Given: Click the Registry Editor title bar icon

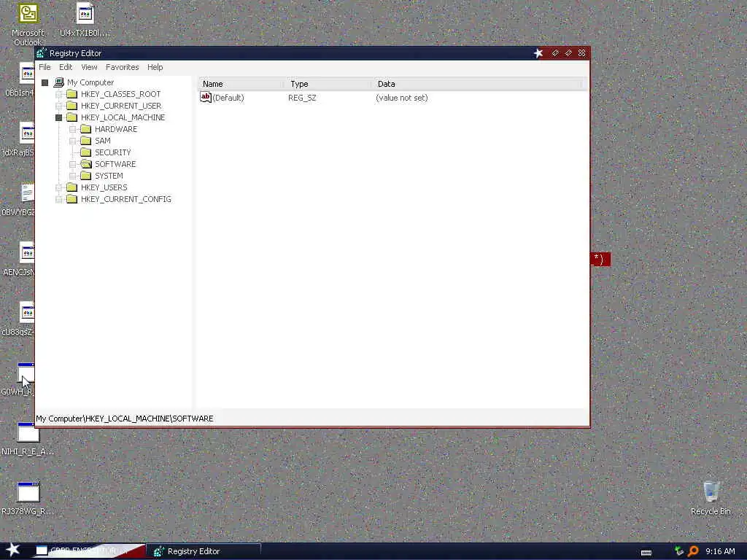Looking at the screenshot, I should point(42,52).
